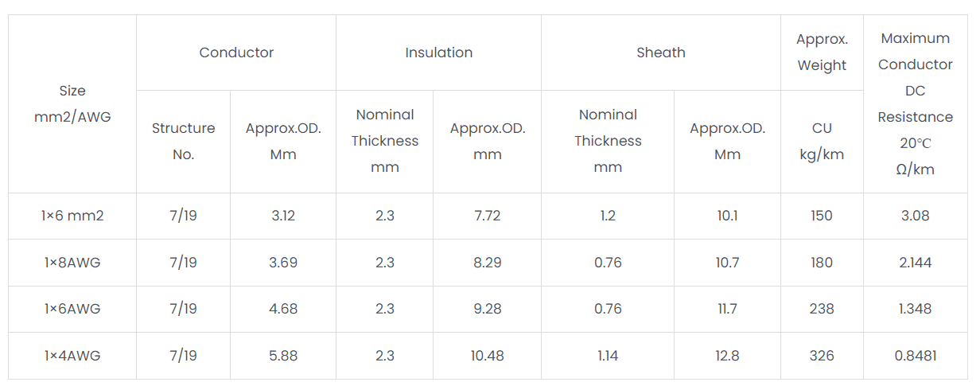Select the weight value 326
Screen dimensions: 980x386
822,356
